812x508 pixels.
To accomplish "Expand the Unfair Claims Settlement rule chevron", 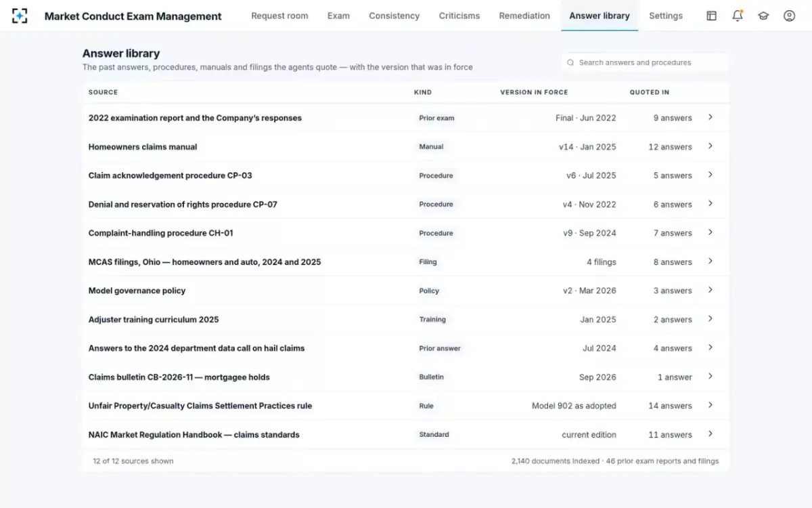I will 710,405.
